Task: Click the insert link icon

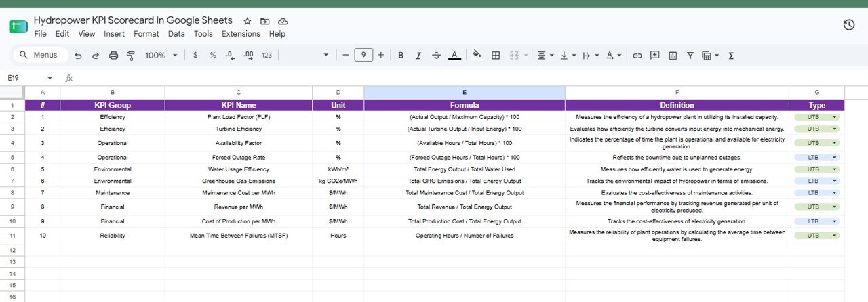Action: (x=637, y=56)
